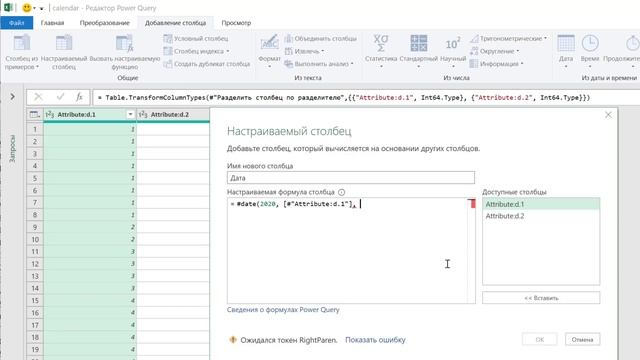Select the Добавление столбца tab

pyautogui.click(x=176, y=23)
